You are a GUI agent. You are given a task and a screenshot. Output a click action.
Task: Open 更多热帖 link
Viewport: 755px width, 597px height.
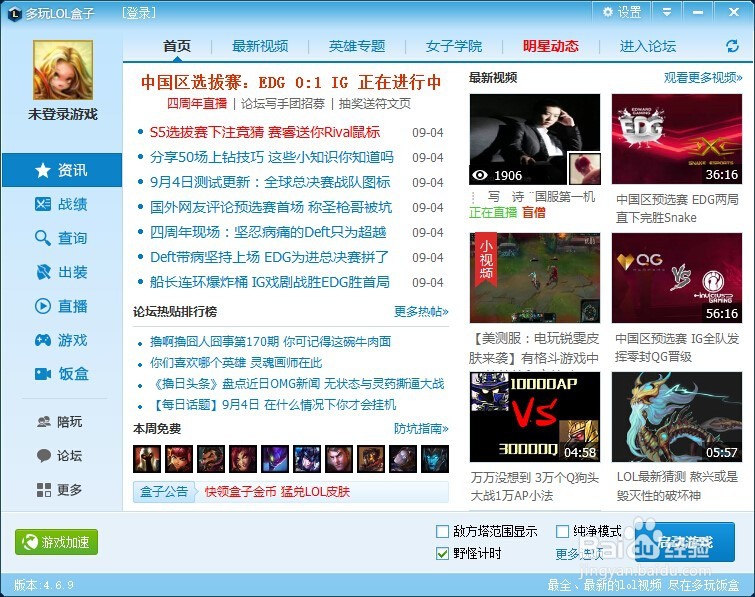click(421, 311)
